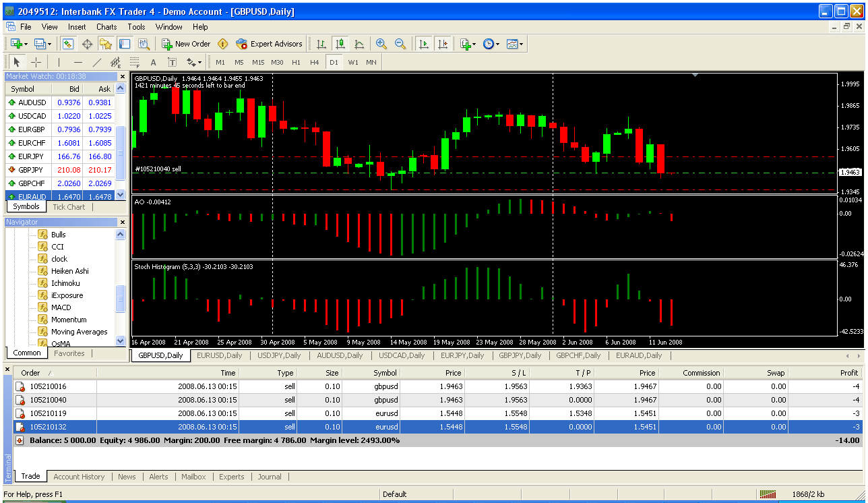Toggle chart Auto Scroll
Screen dimensions: 868x503
423,44
